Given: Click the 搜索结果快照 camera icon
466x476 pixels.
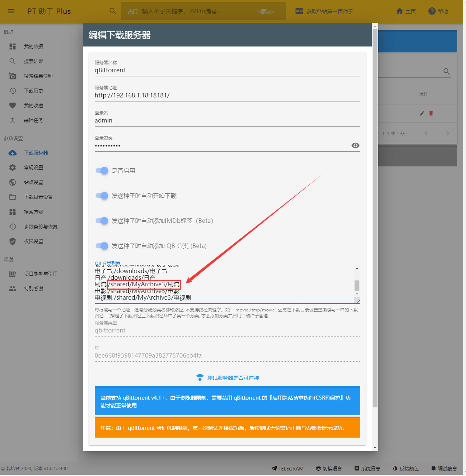Looking at the screenshot, I should 13,76.
